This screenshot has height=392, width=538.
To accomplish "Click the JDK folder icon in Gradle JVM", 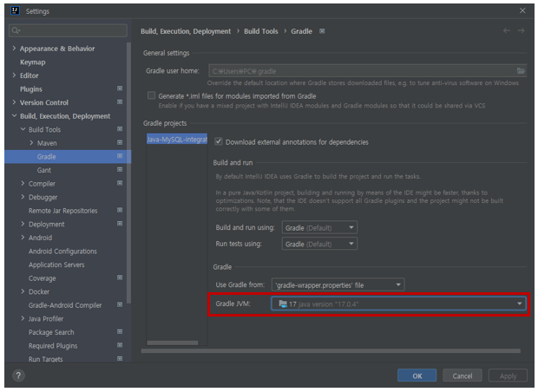I will tap(283, 304).
